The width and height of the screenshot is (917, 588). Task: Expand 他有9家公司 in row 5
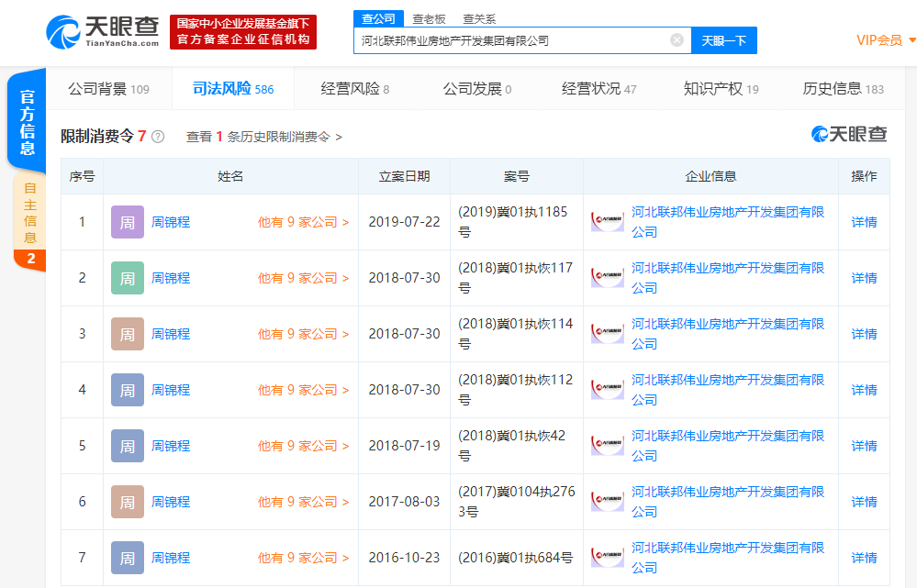[x=304, y=446]
